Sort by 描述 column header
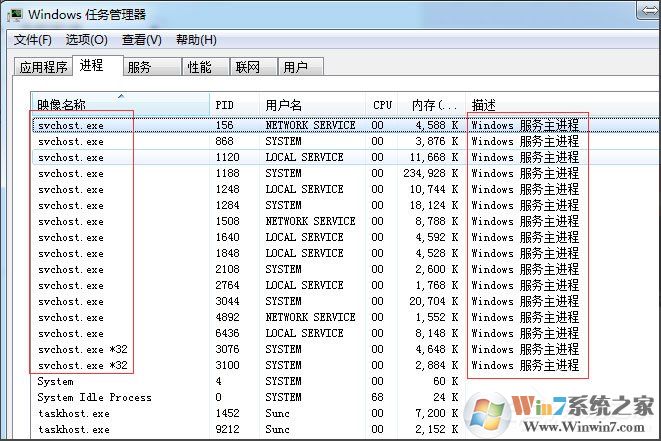The width and height of the screenshot is (661, 441). (563, 104)
